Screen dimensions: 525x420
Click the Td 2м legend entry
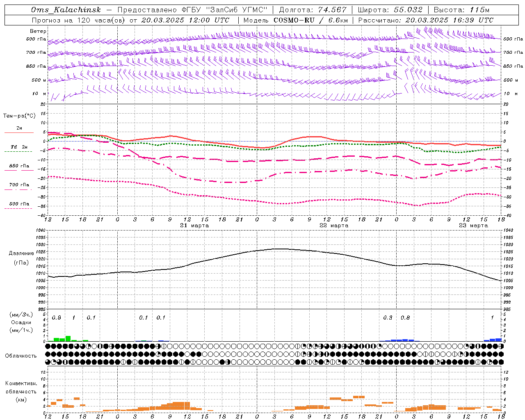click(19, 147)
